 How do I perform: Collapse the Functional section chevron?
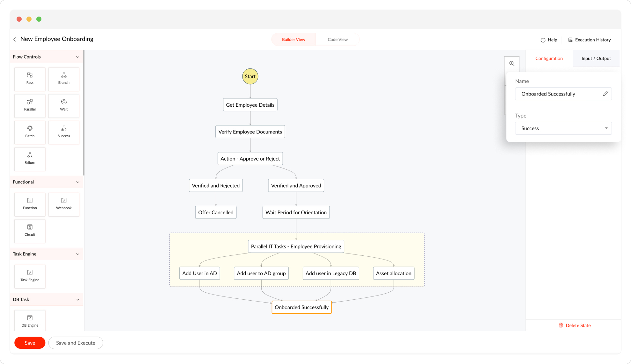pos(78,182)
